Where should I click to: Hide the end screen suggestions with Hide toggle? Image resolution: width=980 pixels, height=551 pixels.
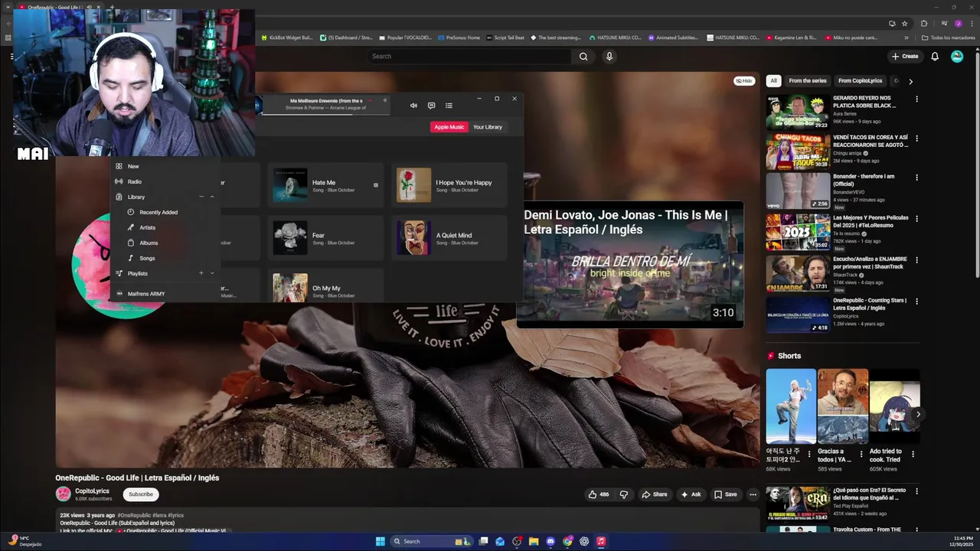click(744, 80)
